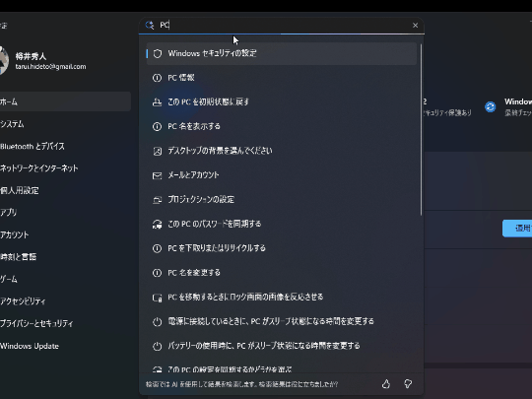Click projector icon beside プロジェクションの設定

tap(157, 200)
